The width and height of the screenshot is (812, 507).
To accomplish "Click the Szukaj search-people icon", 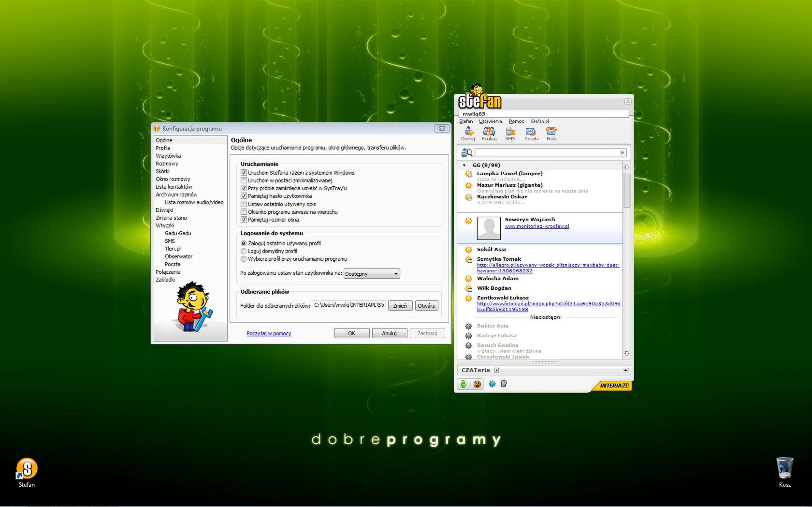I will point(489,132).
